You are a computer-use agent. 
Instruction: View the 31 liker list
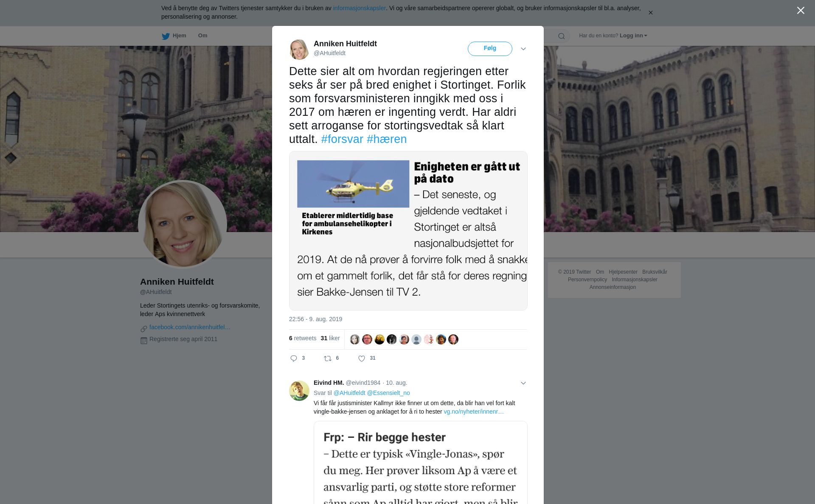pyautogui.click(x=330, y=338)
